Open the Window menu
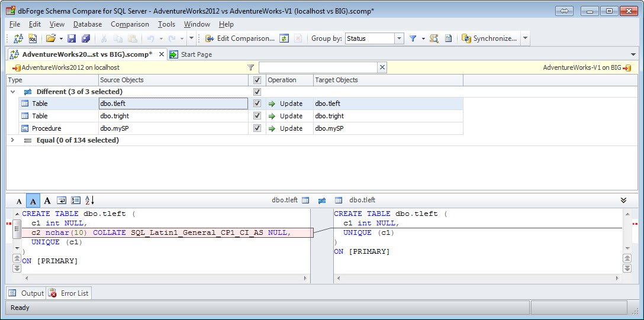Image resolution: width=644 pixels, height=320 pixels. click(x=197, y=24)
